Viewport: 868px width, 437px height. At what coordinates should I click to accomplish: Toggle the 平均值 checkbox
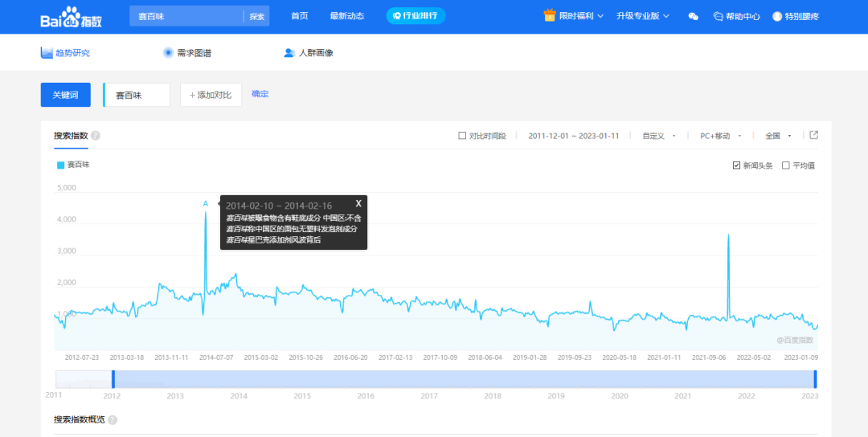[x=785, y=165]
